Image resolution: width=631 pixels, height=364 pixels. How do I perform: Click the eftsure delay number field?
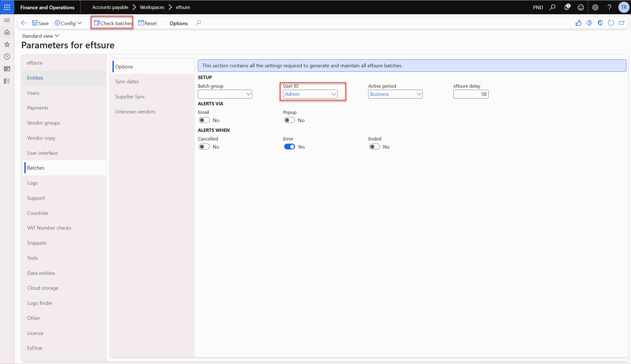(x=471, y=94)
